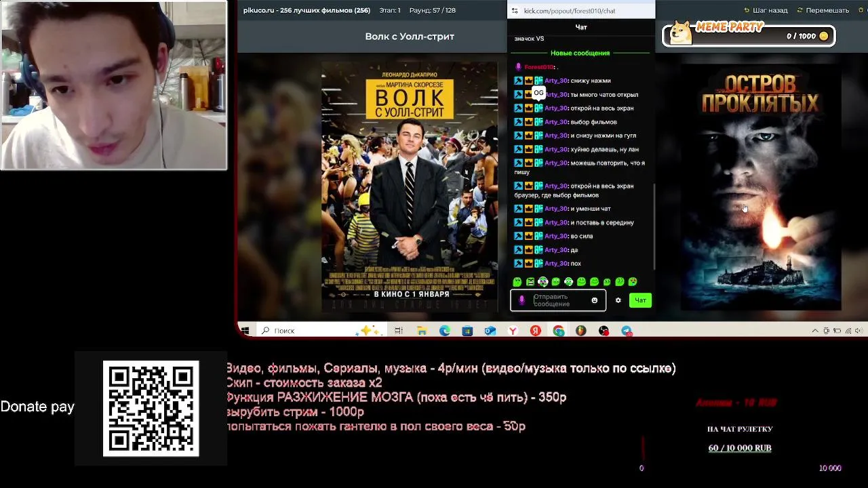This screenshot has height=488, width=868.
Task: Open Outlook from the taskbar
Action: click(x=490, y=331)
